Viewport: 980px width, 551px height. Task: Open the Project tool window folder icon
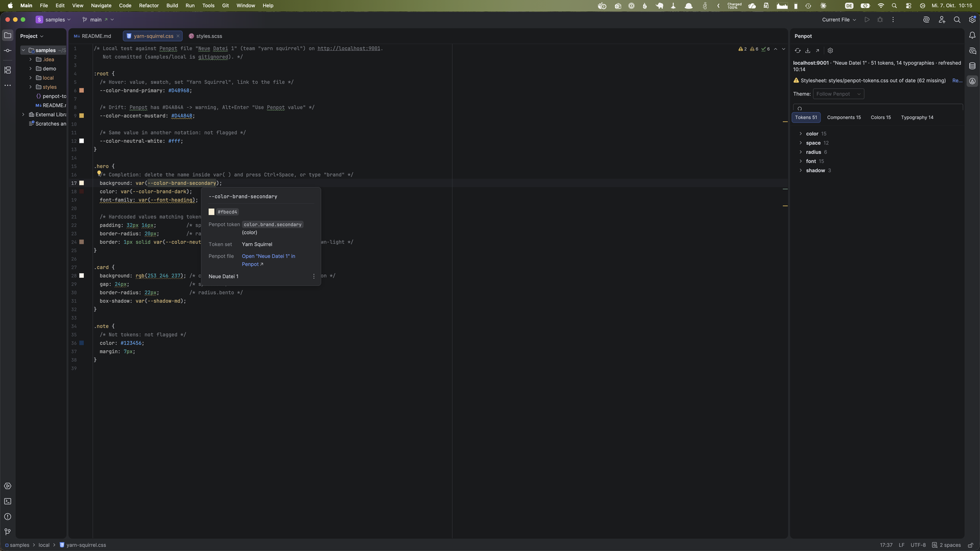pos(7,36)
